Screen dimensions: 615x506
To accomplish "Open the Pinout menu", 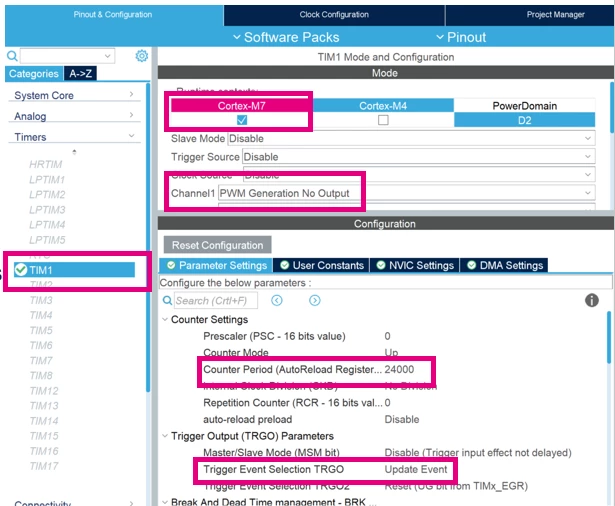I will (x=461, y=37).
